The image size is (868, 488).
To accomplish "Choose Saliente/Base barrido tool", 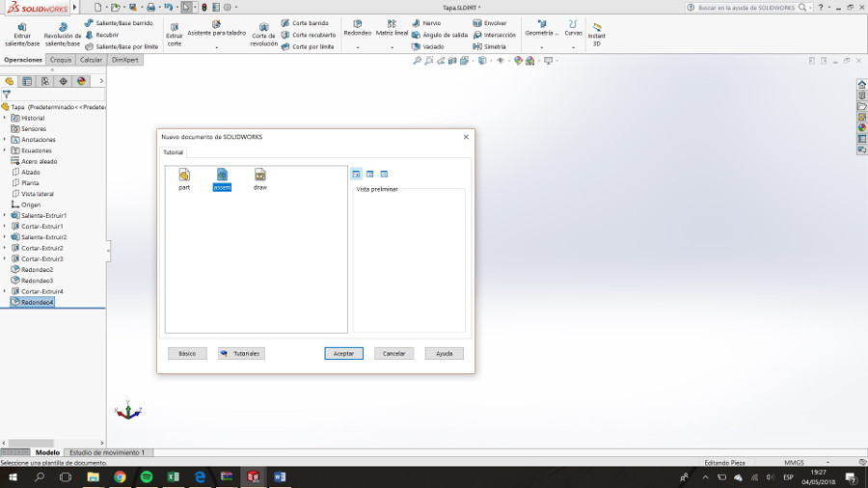I will [x=119, y=23].
